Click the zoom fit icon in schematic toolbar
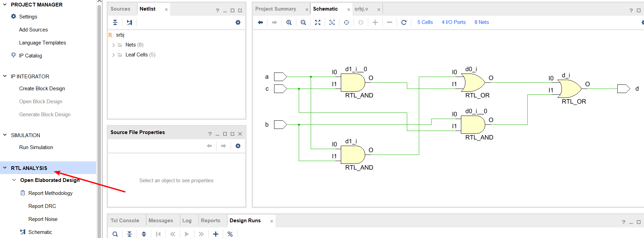 (318, 22)
